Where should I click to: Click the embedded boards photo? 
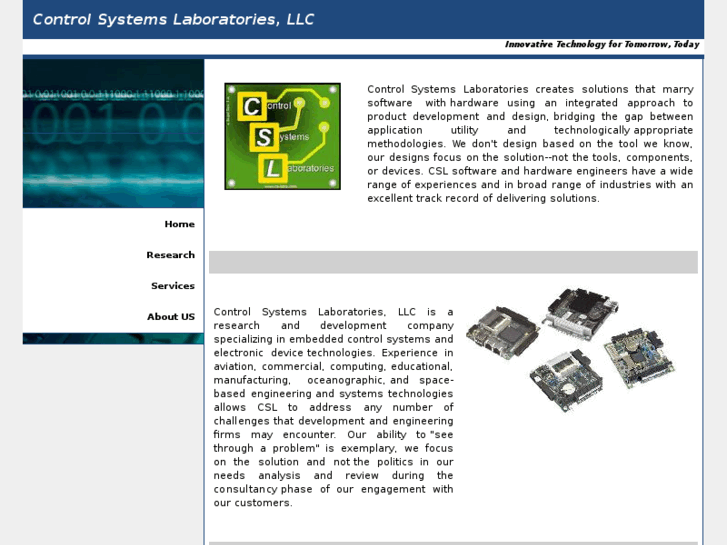click(570, 350)
